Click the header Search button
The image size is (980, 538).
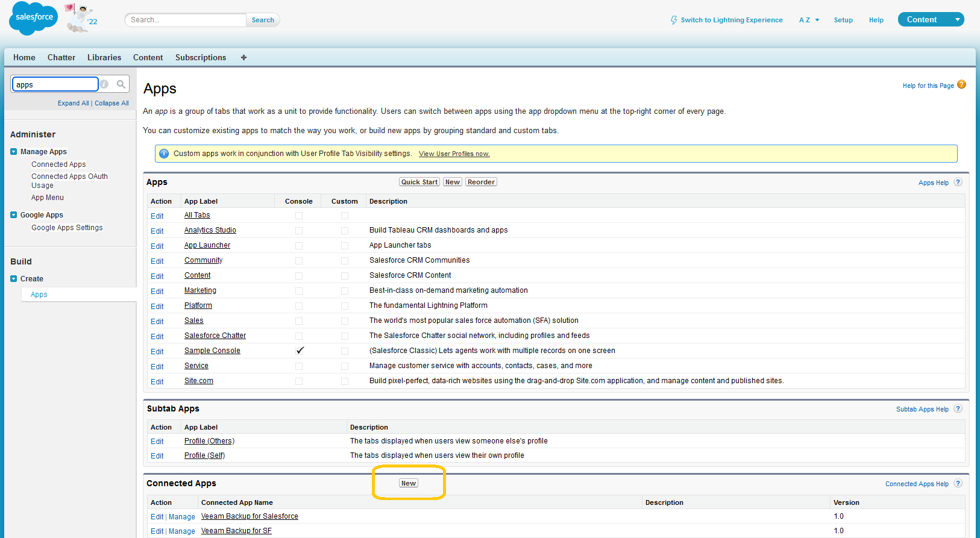[263, 20]
